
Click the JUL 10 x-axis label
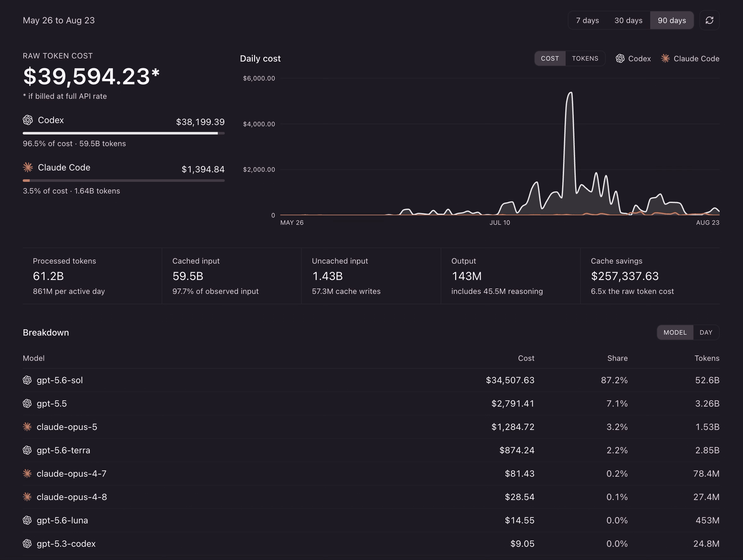(x=499, y=222)
